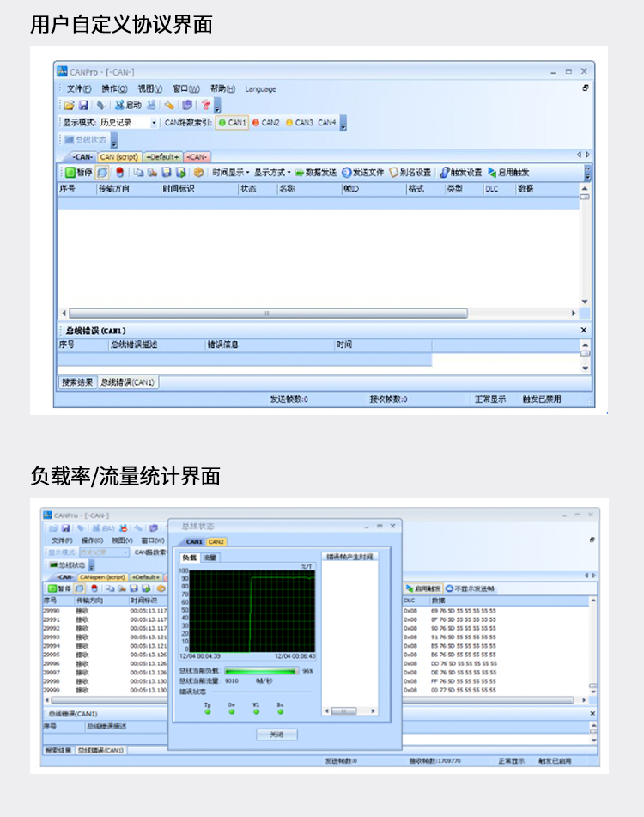Toggle highlighted auto-scroll icon next to 暂停, user-defined protocol window
Viewport: 644px width, 817px height.
102,173
